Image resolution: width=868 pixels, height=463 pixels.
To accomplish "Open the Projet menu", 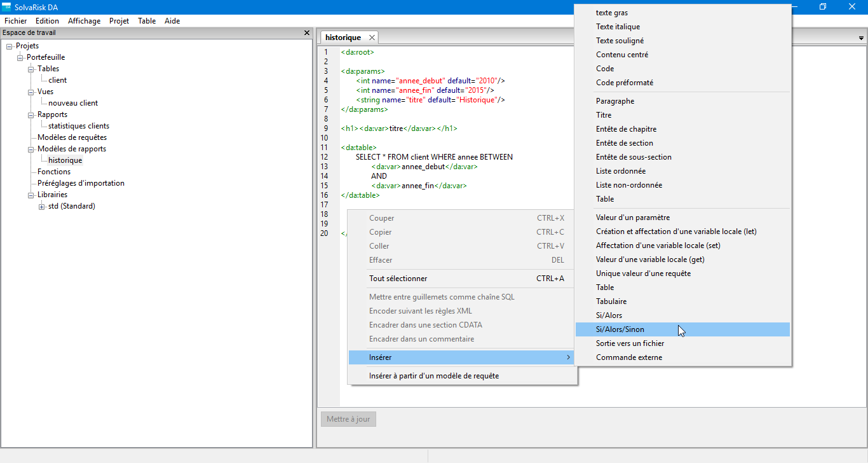I will tap(119, 21).
